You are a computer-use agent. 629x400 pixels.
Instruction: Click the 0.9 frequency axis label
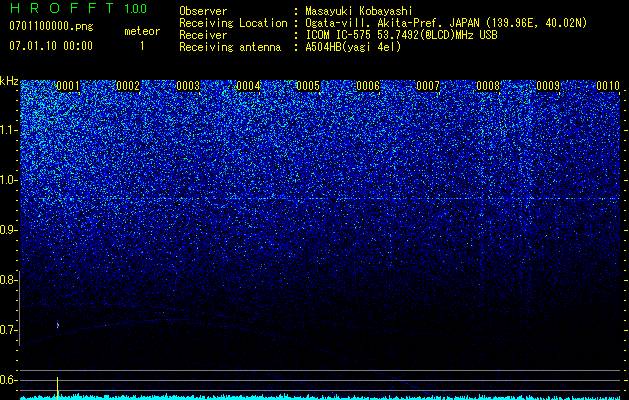(8, 230)
